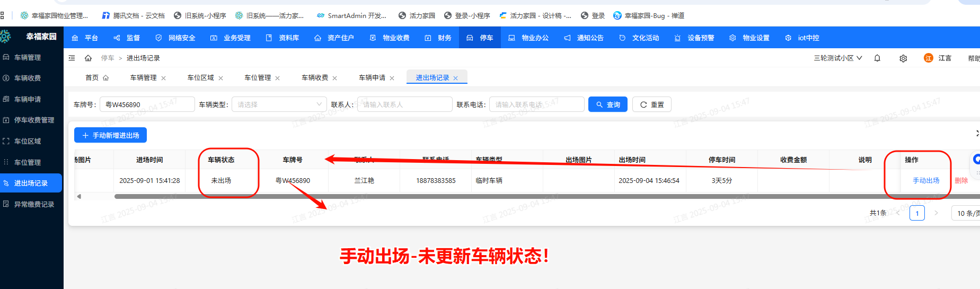This screenshot has width=980, height=289.
Task: Open the 网络安全 top menu
Action: 175,38
